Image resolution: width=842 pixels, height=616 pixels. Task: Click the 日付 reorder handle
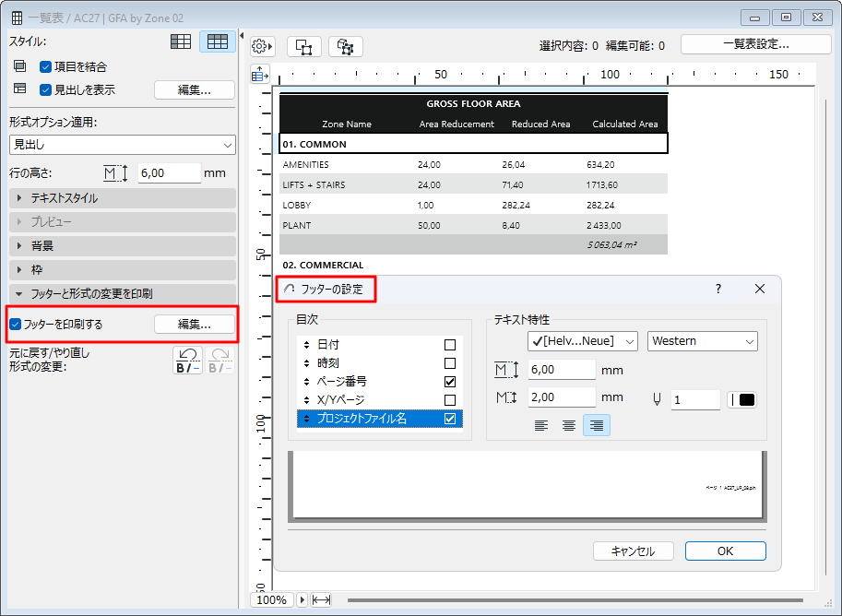point(306,345)
